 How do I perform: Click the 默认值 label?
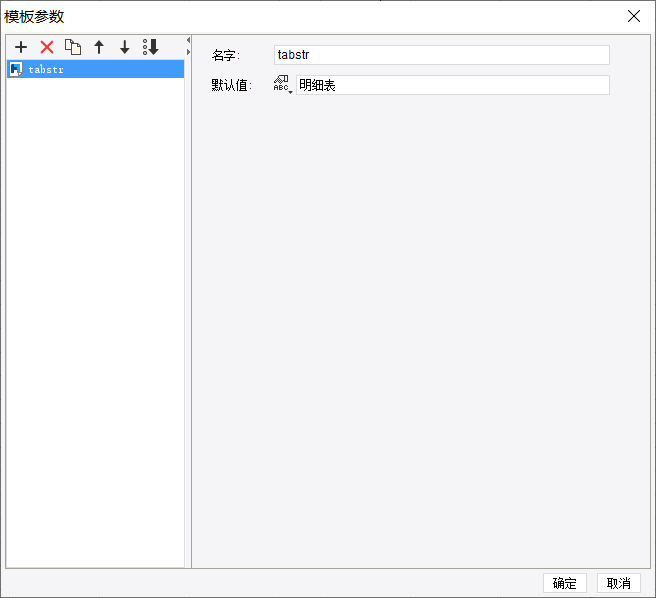(231, 85)
